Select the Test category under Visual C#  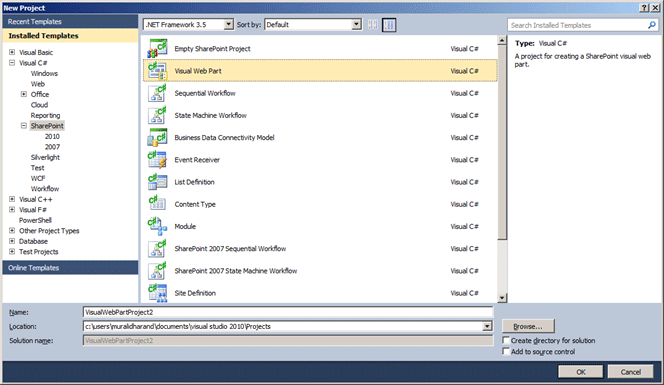pos(37,168)
